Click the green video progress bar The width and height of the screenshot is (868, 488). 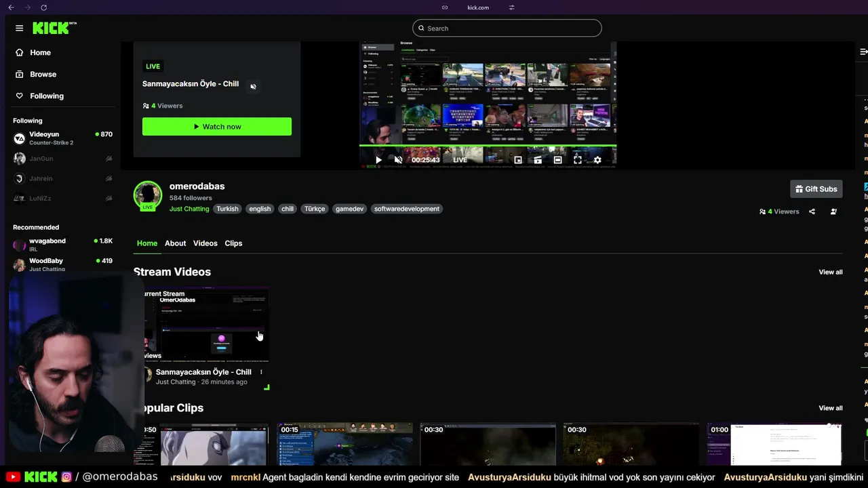click(488, 145)
